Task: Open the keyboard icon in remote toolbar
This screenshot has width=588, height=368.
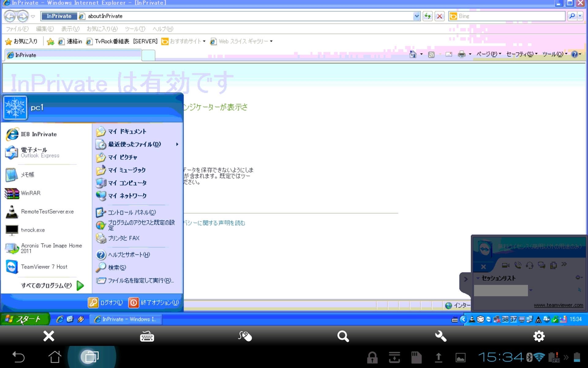Action: click(x=147, y=336)
